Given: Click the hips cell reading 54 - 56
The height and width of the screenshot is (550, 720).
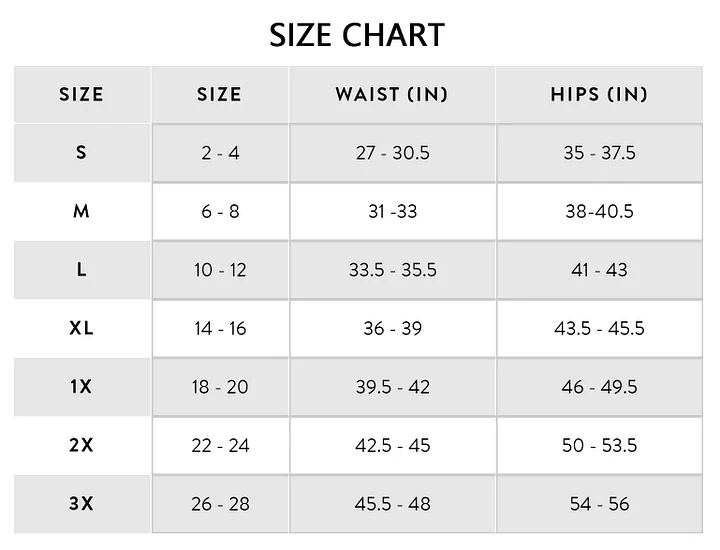Looking at the screenshot, I should pos(599,503).
